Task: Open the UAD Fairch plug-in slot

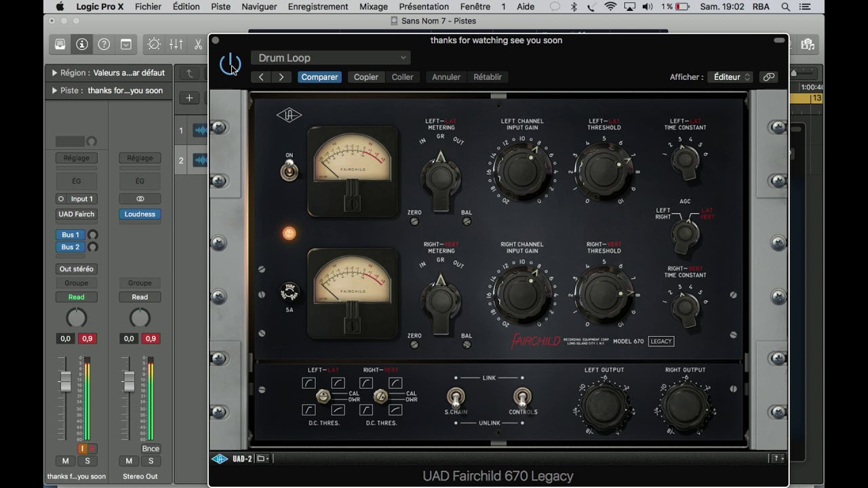Action: coord(76,214)
